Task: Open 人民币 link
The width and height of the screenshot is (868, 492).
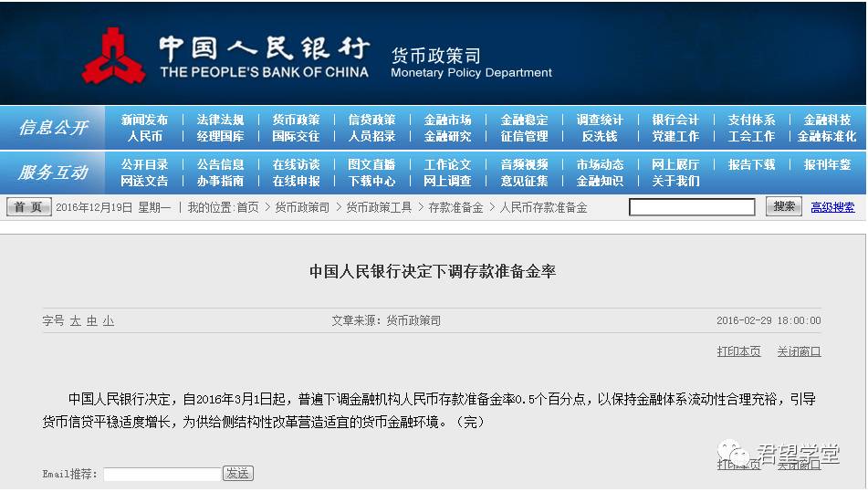Action: tap(144, 136)
